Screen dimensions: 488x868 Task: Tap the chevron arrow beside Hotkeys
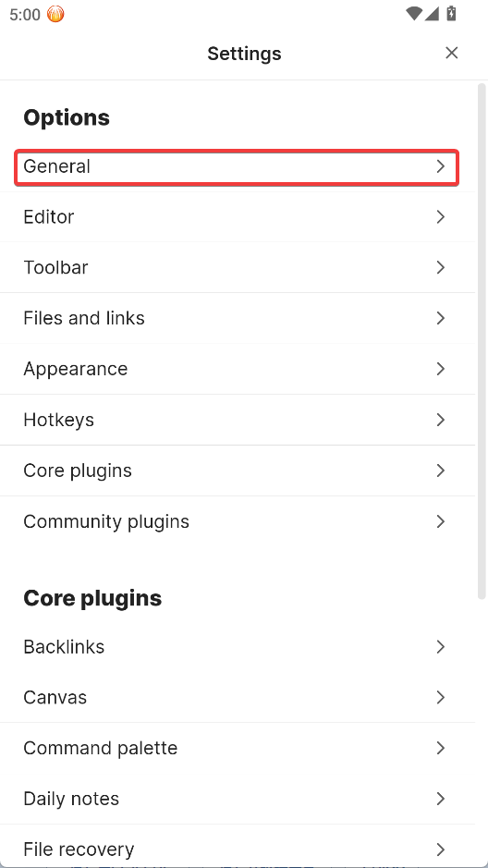click(x=441, y=421)
